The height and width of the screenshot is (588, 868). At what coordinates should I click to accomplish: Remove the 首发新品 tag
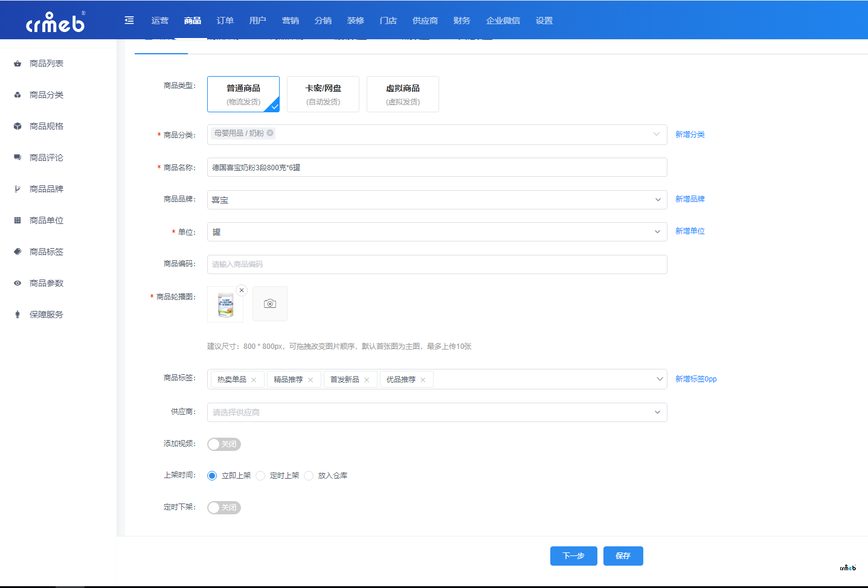point(367,380)
